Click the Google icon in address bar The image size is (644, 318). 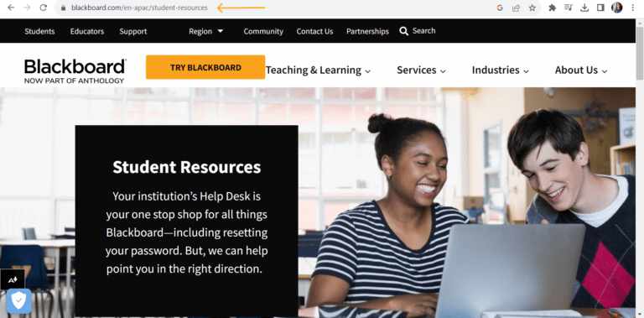500,8
